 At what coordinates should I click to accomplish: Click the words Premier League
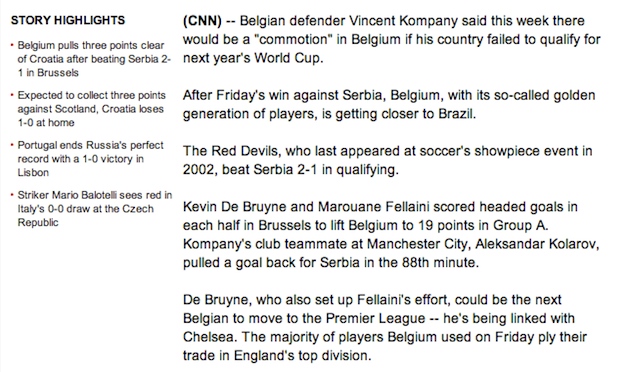coord(375,319)
